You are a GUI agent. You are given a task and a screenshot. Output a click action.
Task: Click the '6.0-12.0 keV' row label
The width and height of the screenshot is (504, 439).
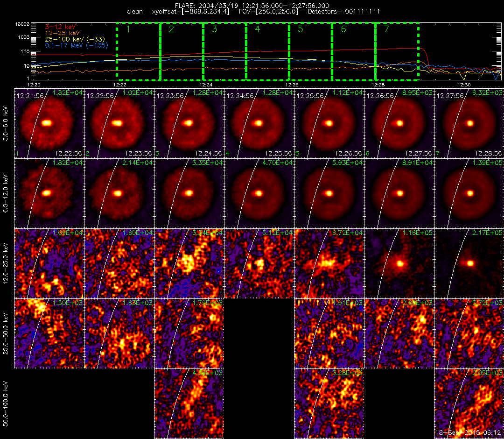tap(6, 194)
